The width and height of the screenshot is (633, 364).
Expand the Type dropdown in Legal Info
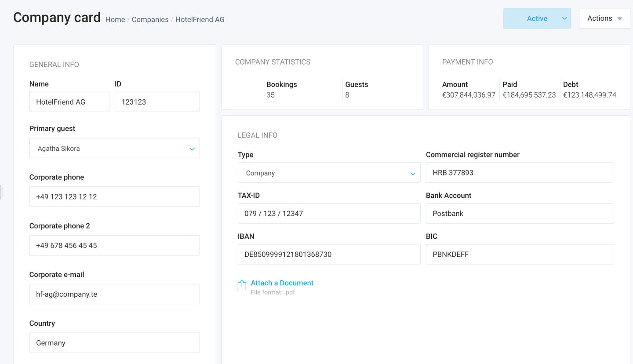tap(329, 173)
